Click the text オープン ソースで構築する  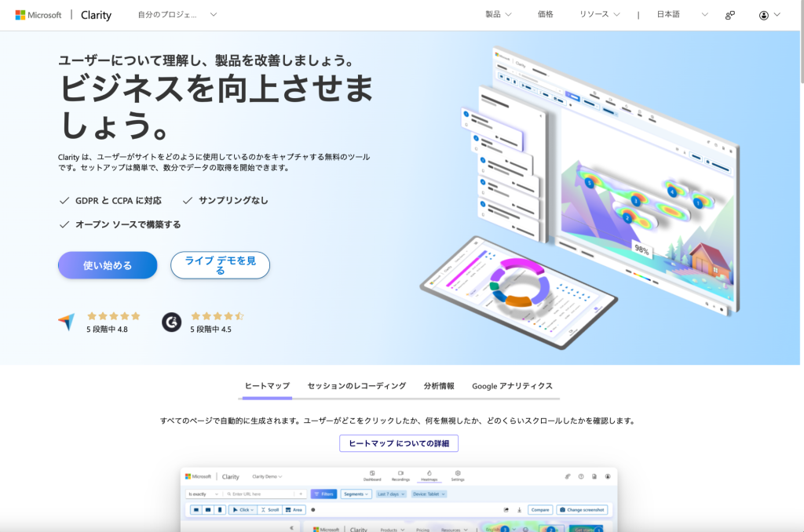128,224
